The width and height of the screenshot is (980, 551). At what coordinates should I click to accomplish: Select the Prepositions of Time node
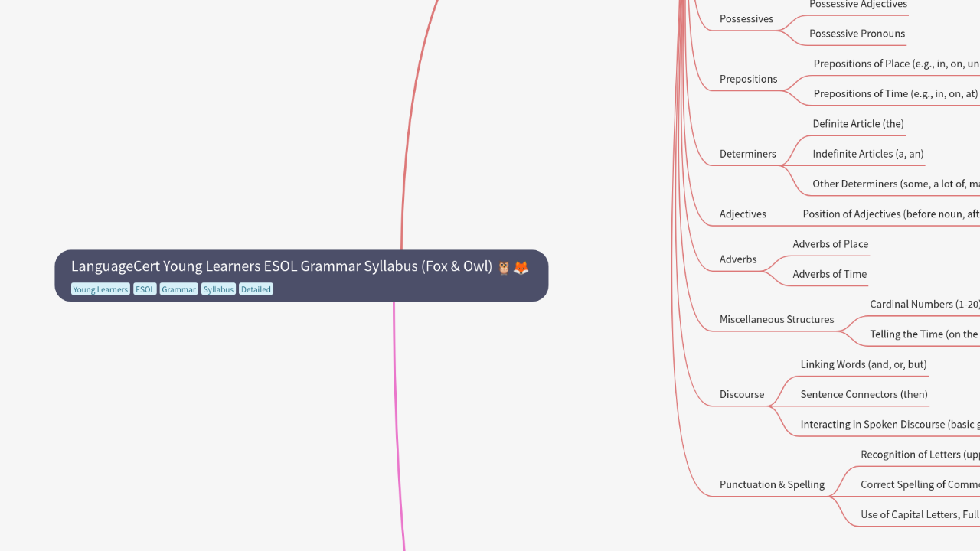point(896,93)
